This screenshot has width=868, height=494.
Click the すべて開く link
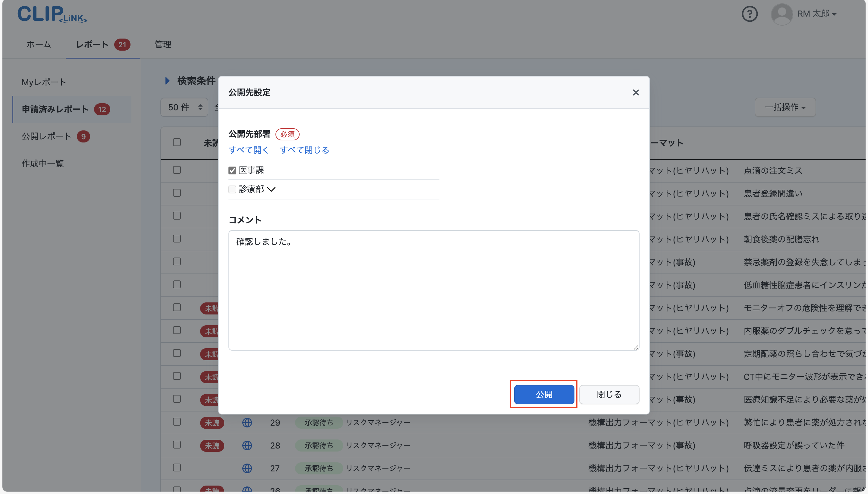[x=249, y=150]
